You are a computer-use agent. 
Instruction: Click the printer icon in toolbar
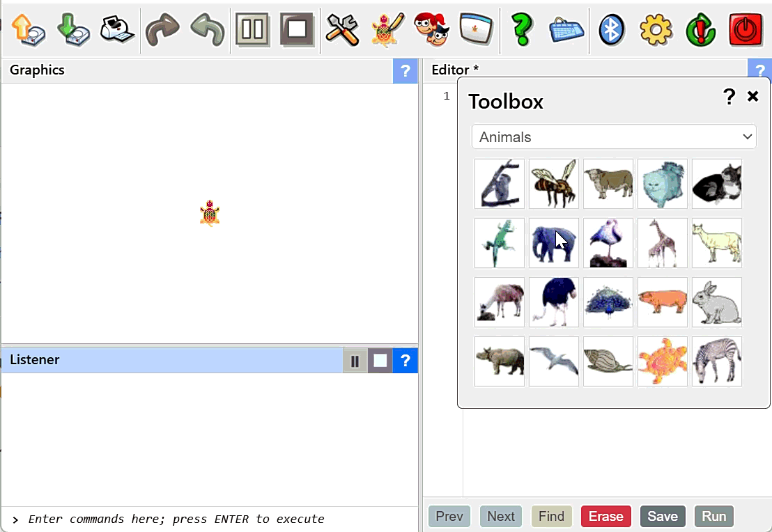117,30
